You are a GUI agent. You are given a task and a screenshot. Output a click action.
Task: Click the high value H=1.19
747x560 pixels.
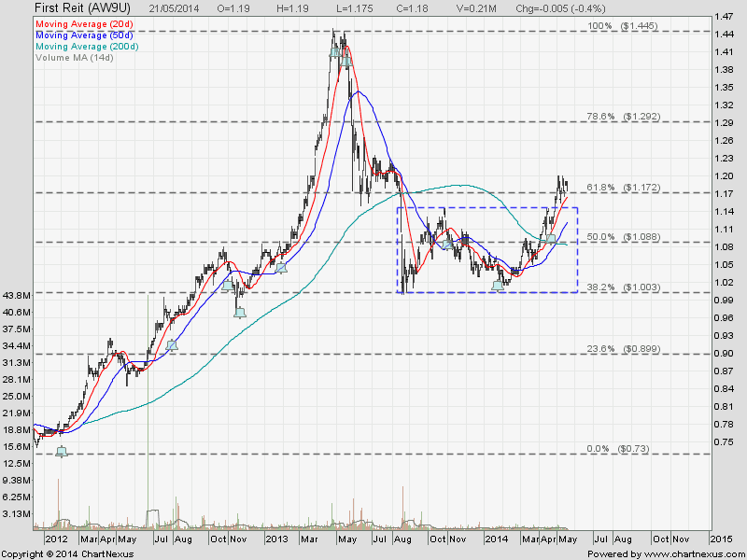(292, 8)
